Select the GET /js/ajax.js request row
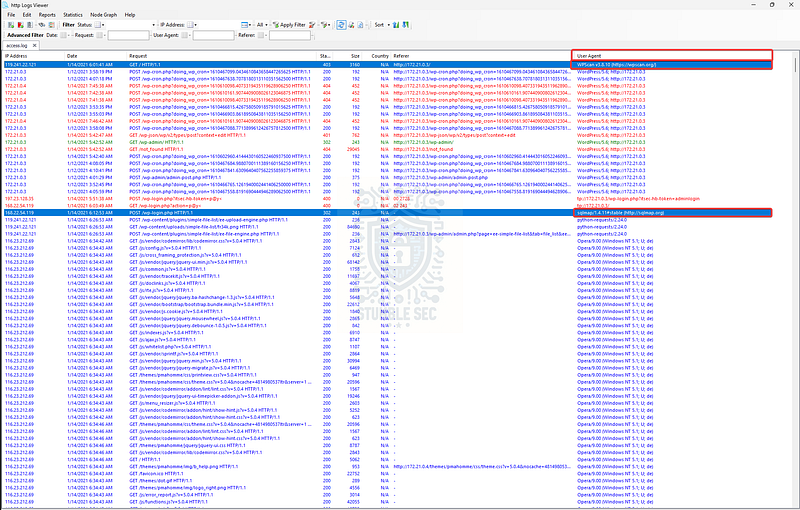This screenshot has height=510, width=800. 162,340
